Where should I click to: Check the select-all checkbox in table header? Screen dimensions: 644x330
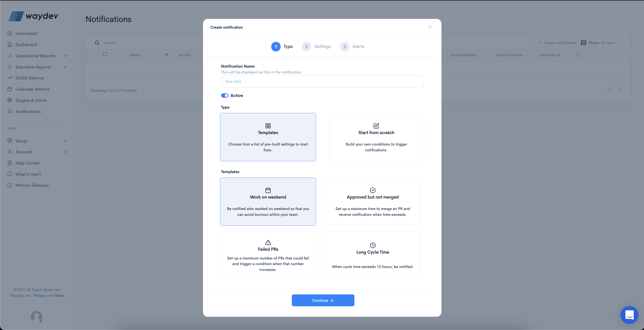(x=105, y=54)
